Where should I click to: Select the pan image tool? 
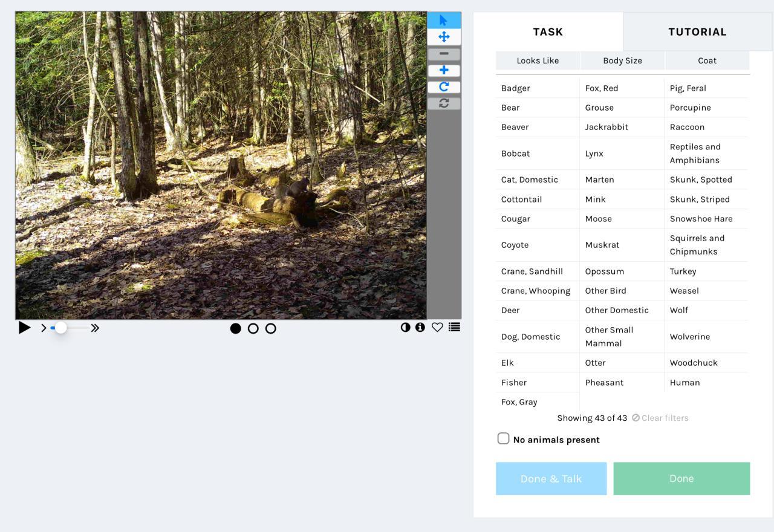click(444, 37)
